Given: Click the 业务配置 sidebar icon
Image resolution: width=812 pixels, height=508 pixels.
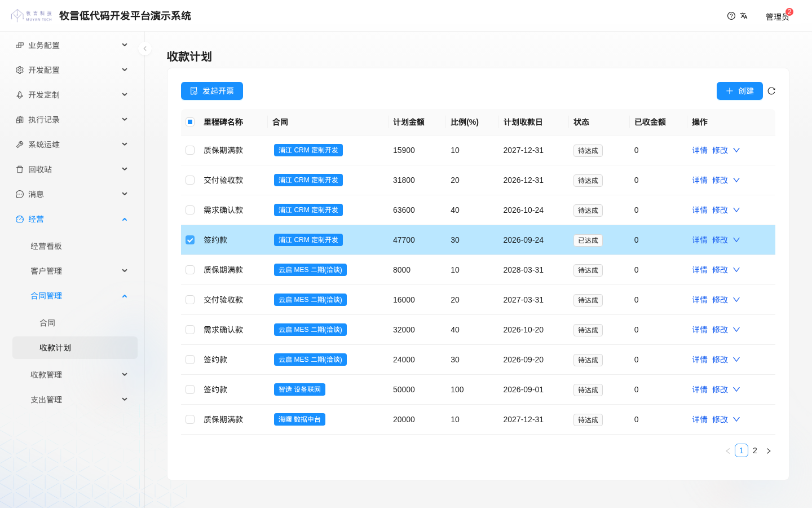Looking at the screenshot, I should pos(20,45).
